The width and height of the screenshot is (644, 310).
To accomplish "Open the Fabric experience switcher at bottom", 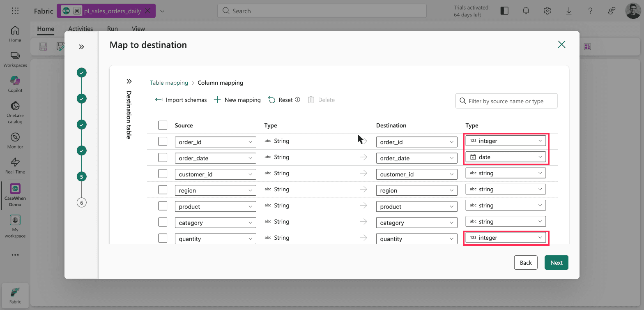I will [15, 295].
